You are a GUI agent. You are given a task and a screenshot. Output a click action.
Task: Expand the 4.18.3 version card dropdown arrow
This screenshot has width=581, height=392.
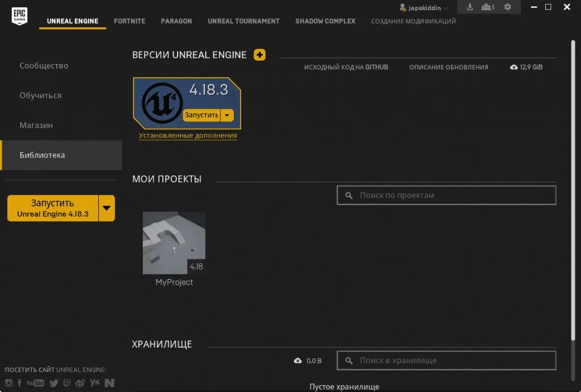(227, 115)
